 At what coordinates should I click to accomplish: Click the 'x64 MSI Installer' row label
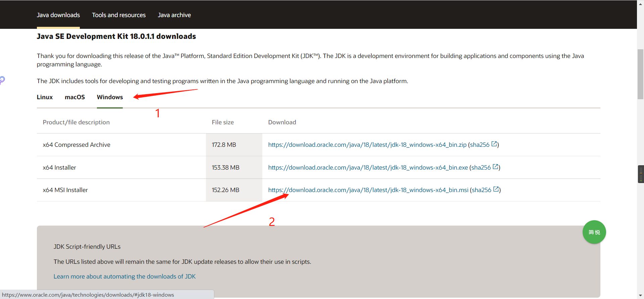coord(65,190)
